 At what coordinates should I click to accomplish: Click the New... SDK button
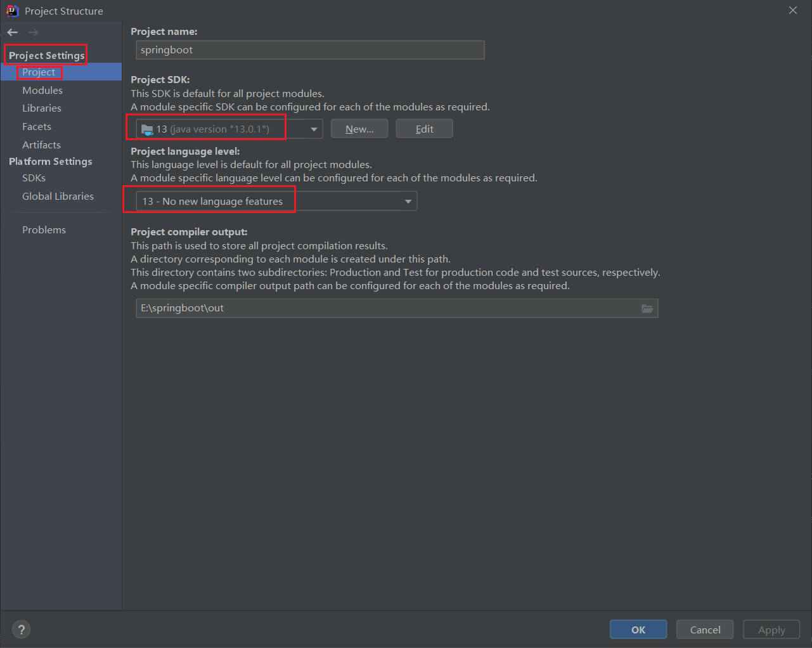pyautogui.click(x=359, y=129)
